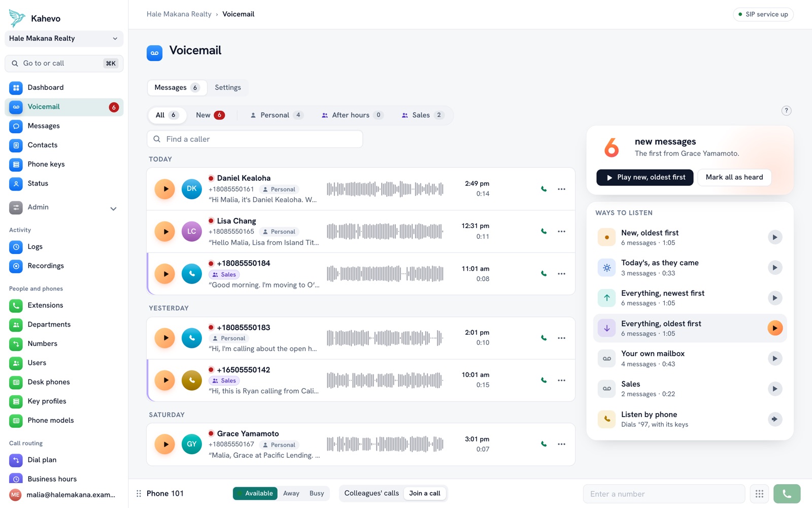Open Contacts in sidebar
The height and width of the screenshot is (508, 812).
point(64,145)
